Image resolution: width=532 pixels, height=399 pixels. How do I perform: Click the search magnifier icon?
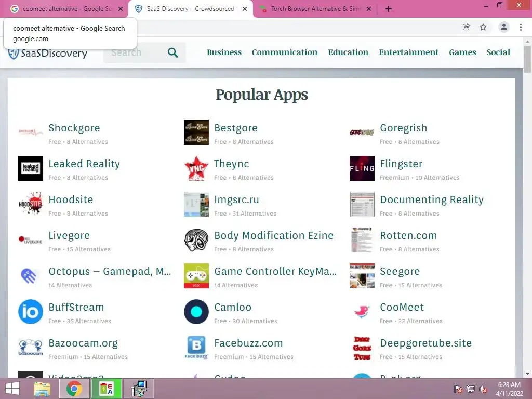click(x=173, y=52)
